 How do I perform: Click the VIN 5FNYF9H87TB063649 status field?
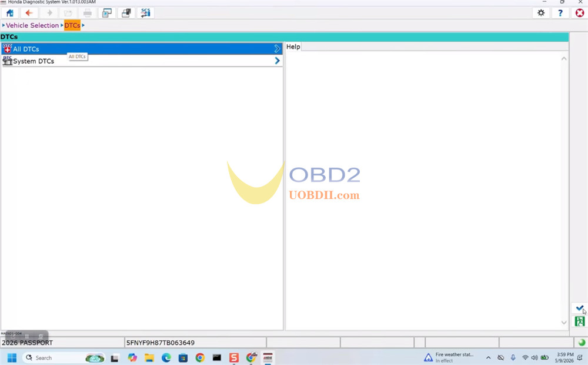point(195,343)
